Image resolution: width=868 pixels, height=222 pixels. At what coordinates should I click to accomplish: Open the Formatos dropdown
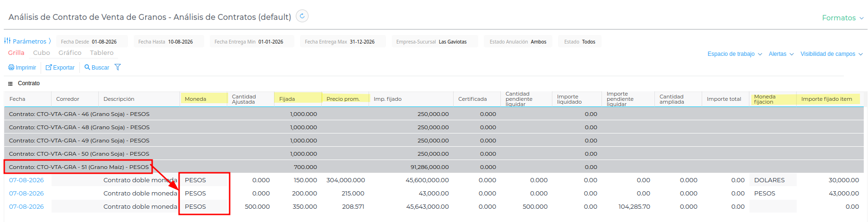point(843,18)
